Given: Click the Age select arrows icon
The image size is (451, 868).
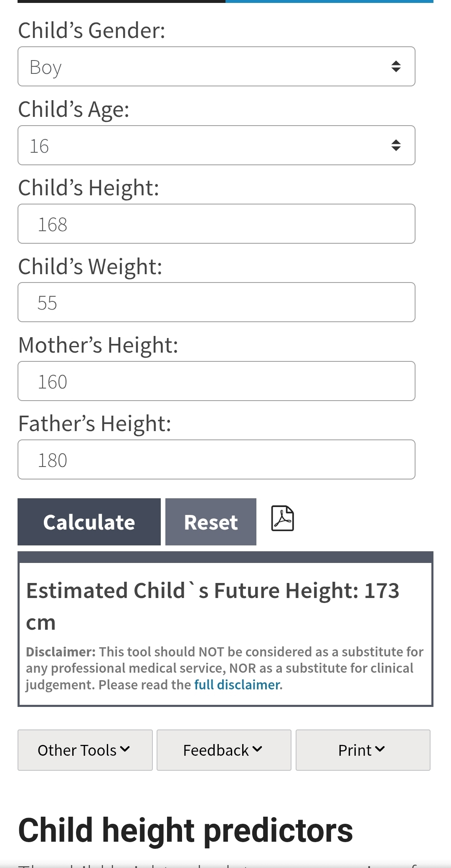Looking at the screenshot, I should [x=396, y=145].
